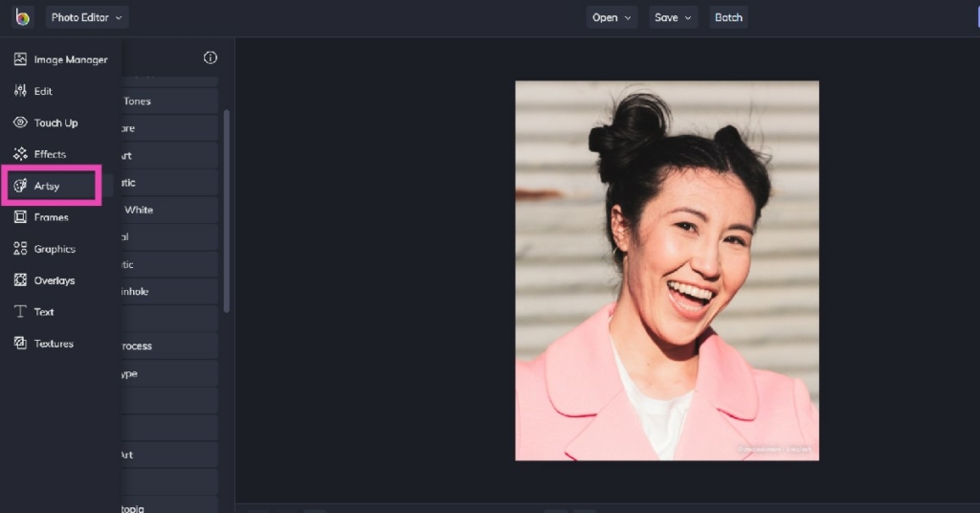Select the Text tool icon
The height and width of the screenshot is (513, 980).
20,312
